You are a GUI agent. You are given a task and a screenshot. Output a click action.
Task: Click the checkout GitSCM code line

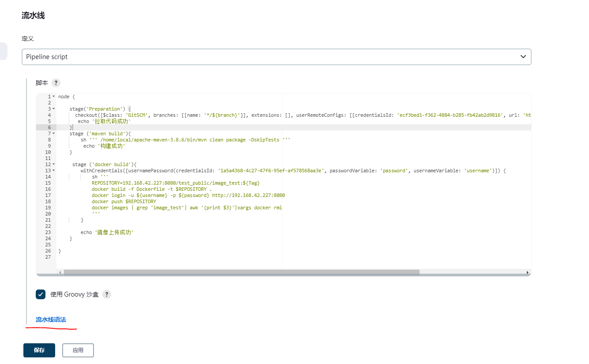pos(303,115)
